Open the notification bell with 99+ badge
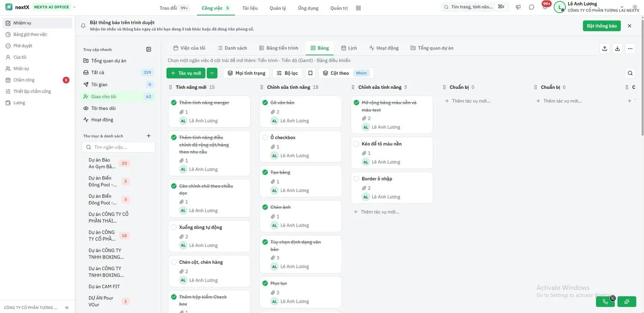Image resolution: width=644 pixels, height=313 pixels. (545, 7)
